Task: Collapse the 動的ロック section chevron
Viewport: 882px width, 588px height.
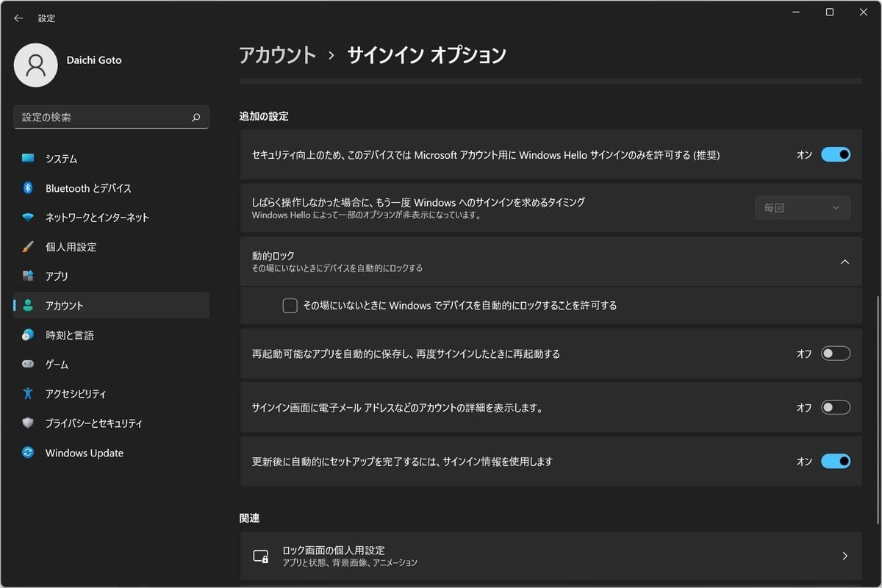Action: [x=845, y=262]
